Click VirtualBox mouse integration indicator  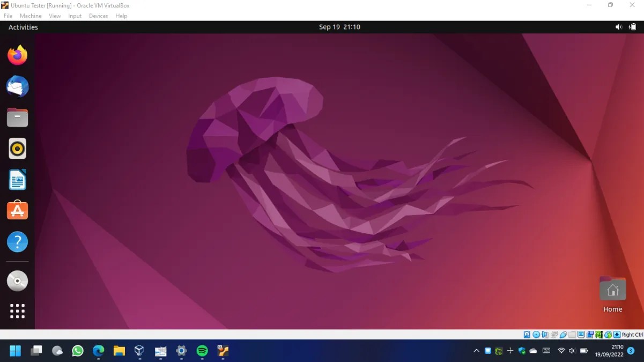tap(608, 335)
